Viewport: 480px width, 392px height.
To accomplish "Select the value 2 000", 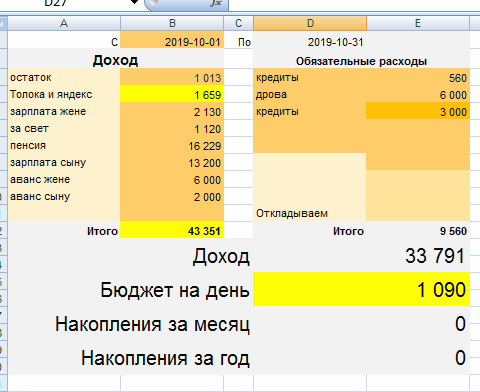I will point(172,196).
